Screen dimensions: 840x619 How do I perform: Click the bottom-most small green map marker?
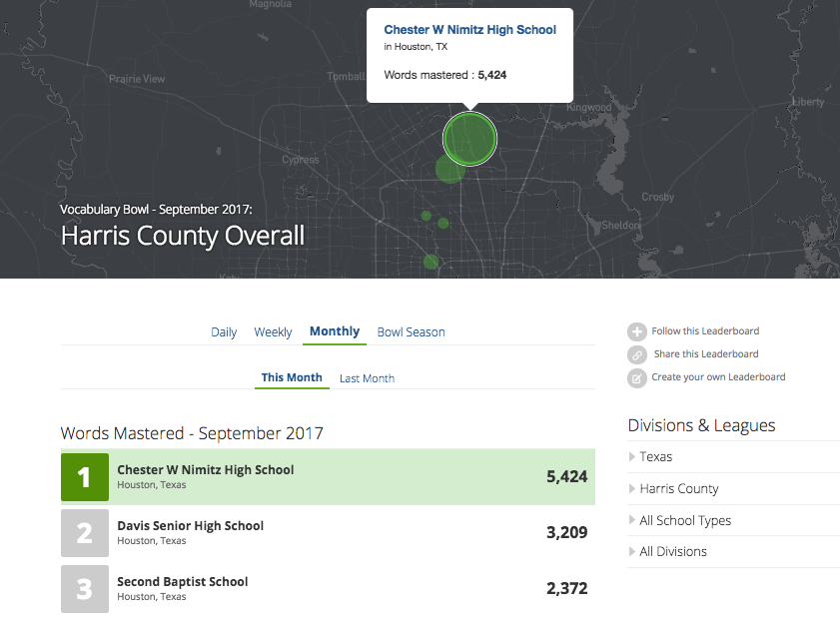tap(430, 263)
